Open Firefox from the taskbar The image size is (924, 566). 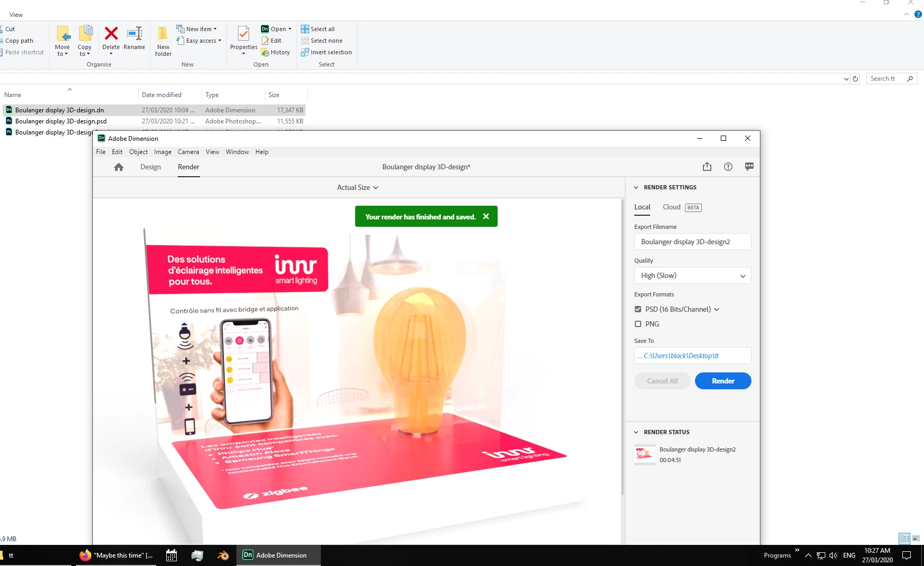[116, 555]
